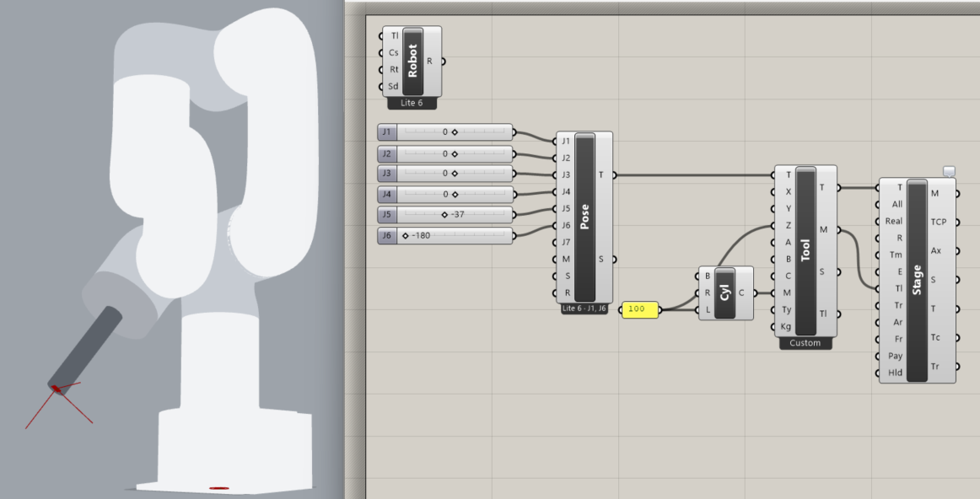
Task: Click the J5 slider value -37
Action: [x=457, y=214]
